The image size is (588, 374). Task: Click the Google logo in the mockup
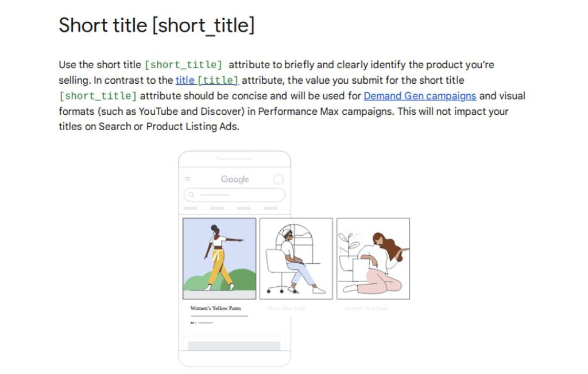tap(235, 180)
